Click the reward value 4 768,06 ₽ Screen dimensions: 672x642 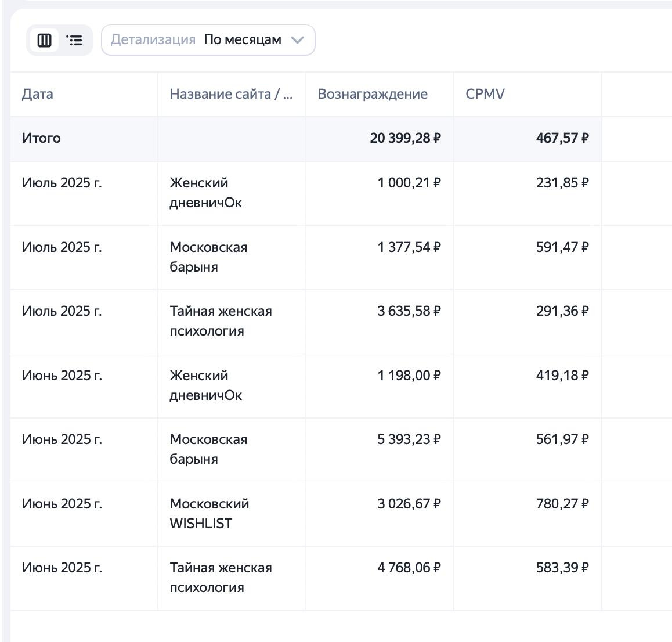tap(409, 568)
